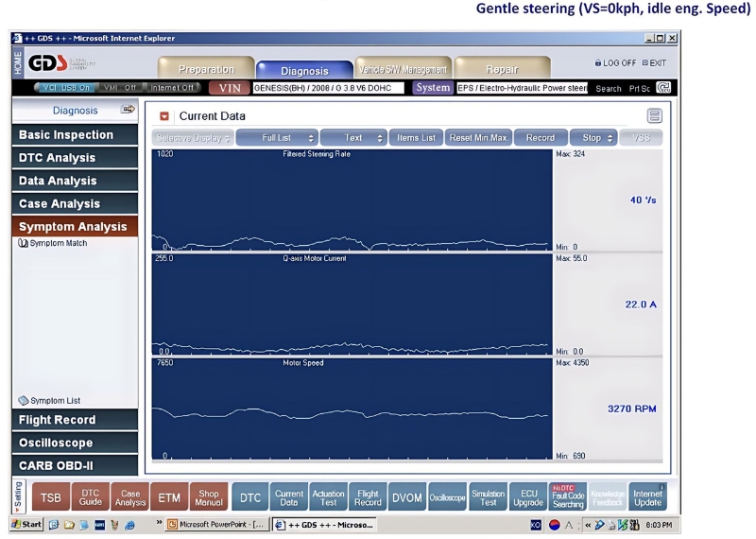This screenshot has height=539, width=756.
Task: Expand the Text display dropdown
Action: 353,138
